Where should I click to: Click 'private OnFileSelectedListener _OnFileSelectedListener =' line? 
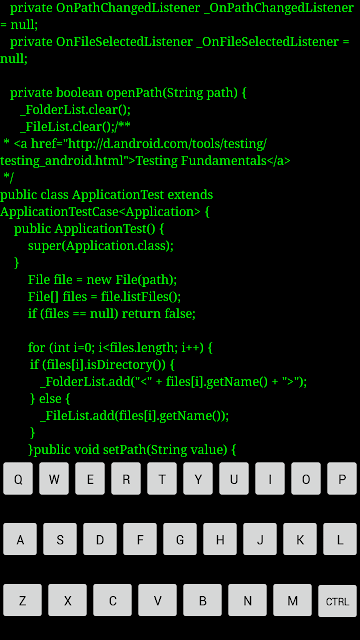tap(180, 42)
